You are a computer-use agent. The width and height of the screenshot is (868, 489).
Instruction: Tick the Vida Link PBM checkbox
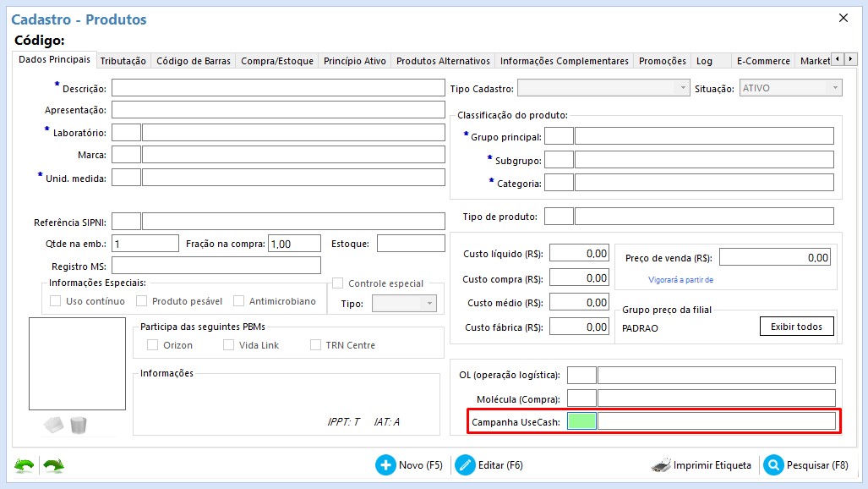point(229,345)
